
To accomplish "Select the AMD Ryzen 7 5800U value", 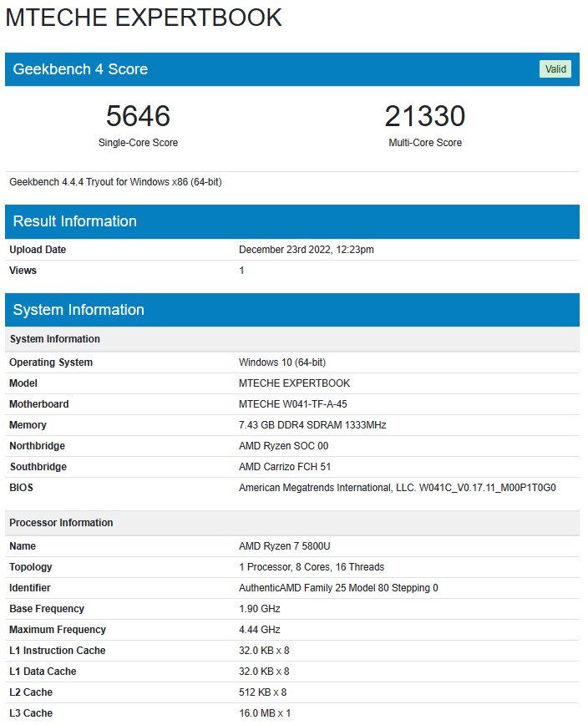I will (284, 546).
